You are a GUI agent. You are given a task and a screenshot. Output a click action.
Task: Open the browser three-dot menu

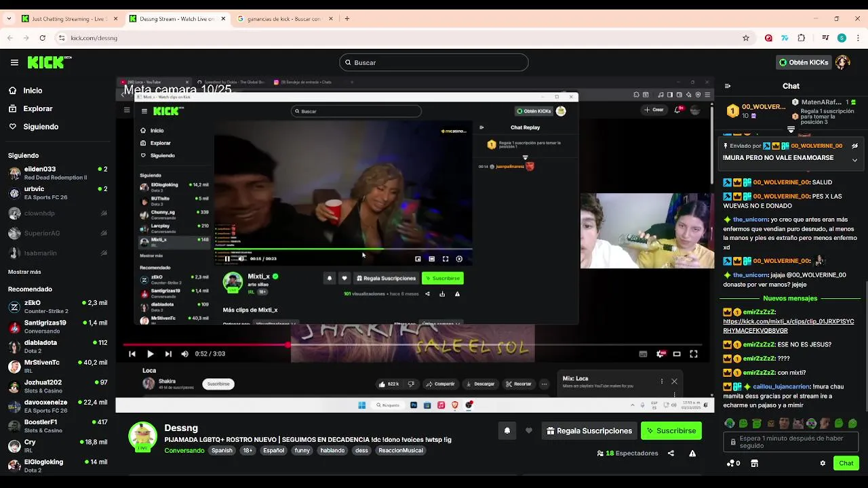[x=858, y=38]
